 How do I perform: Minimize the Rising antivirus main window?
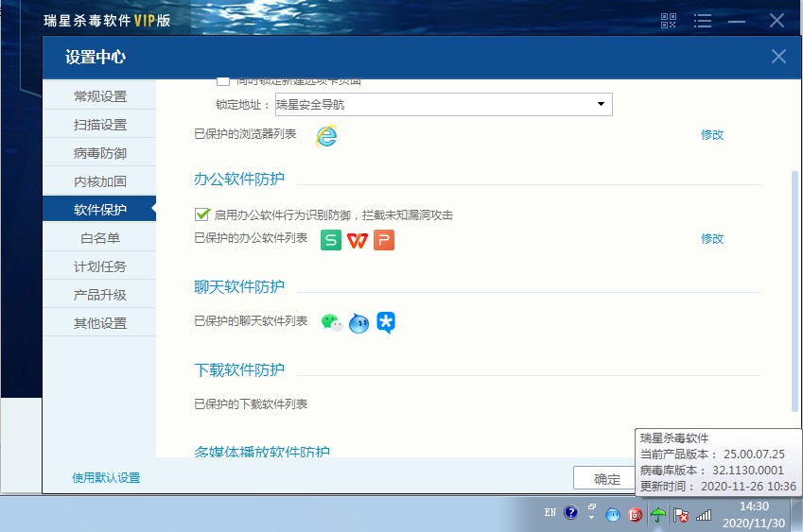tap(737, 22)
